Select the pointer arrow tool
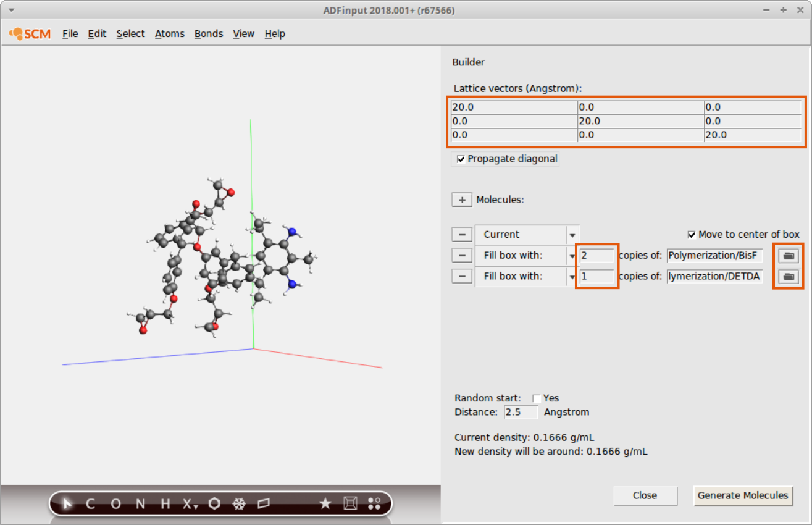This screenshot has height=525, width=812. point(68,503)
